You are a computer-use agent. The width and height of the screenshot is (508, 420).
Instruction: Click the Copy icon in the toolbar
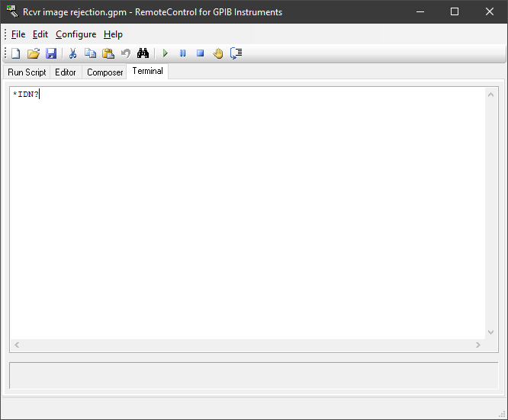coord(90,53)
